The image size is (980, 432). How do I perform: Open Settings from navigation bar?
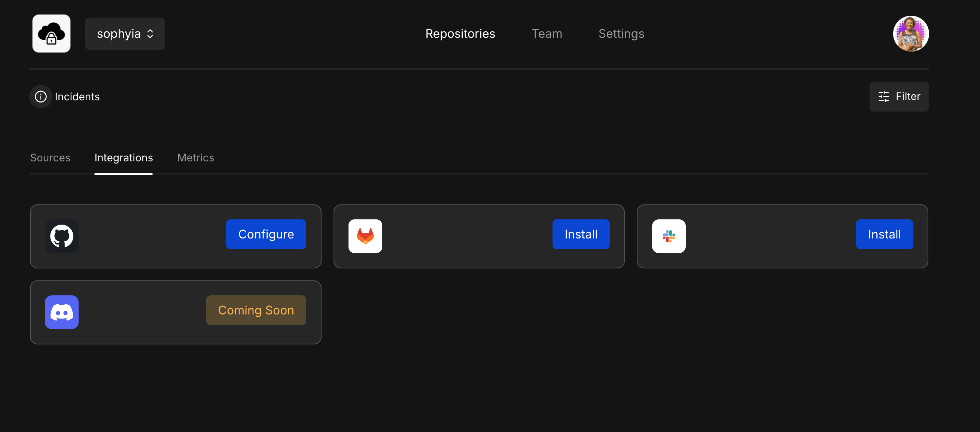tap(621, 33)
